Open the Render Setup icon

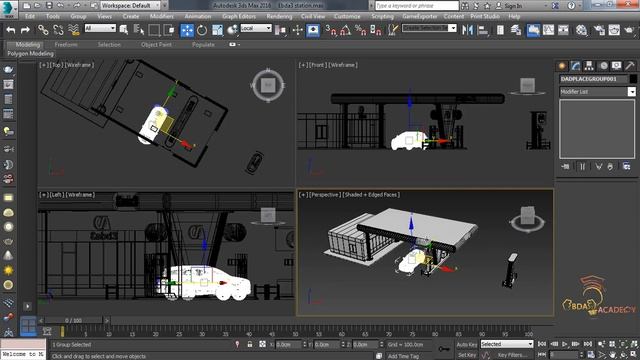[599, 30]
